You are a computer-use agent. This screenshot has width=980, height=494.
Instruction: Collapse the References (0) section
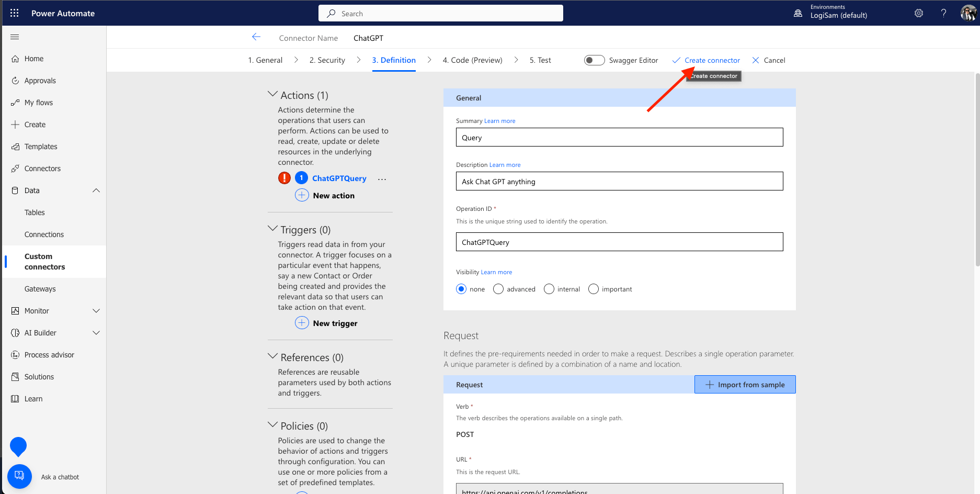(x=272, y=356)
